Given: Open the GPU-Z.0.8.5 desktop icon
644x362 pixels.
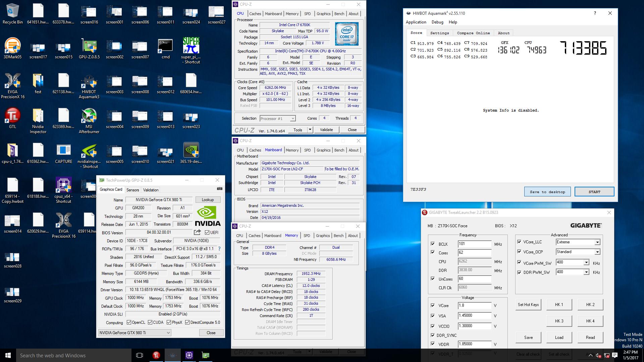Looking at the screenshot, I should coord(89,49).
